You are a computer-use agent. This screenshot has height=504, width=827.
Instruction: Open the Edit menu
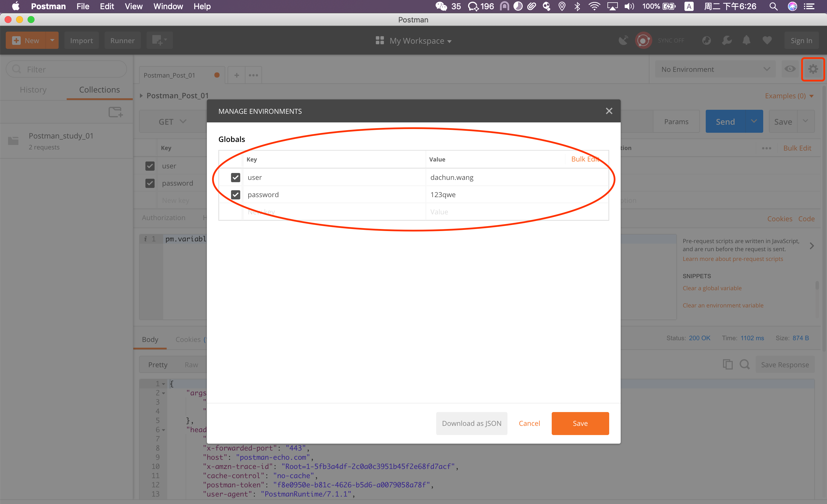[107, 6]
